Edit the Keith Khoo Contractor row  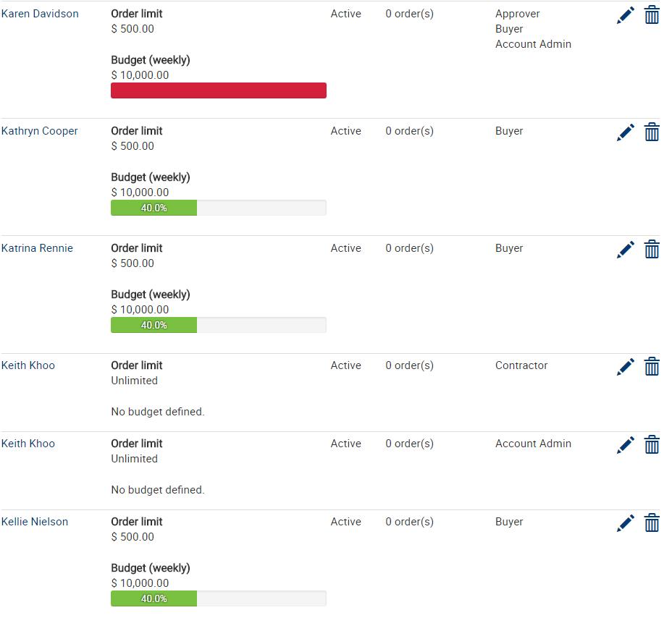pyautogui.click(x=626, y=367)
